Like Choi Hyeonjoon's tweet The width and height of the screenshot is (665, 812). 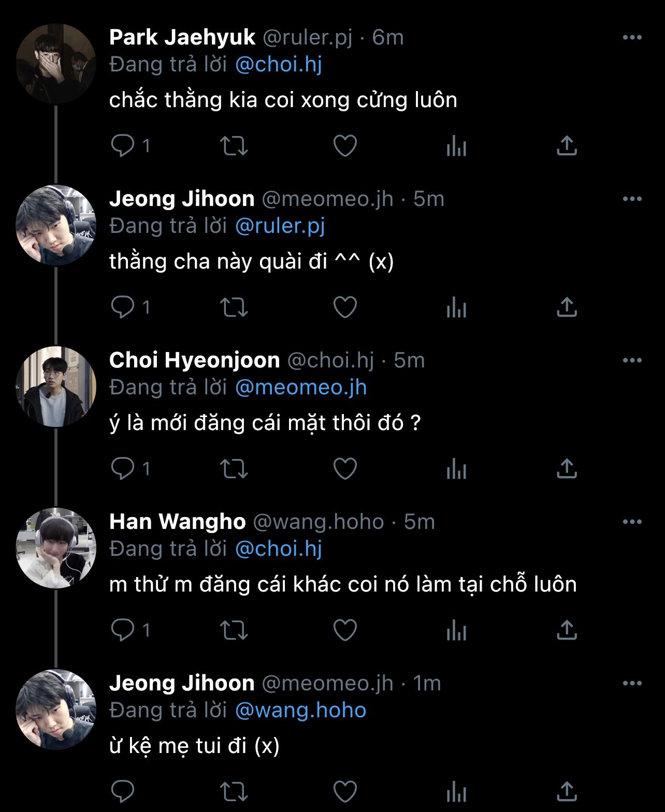tap(345, 469)
